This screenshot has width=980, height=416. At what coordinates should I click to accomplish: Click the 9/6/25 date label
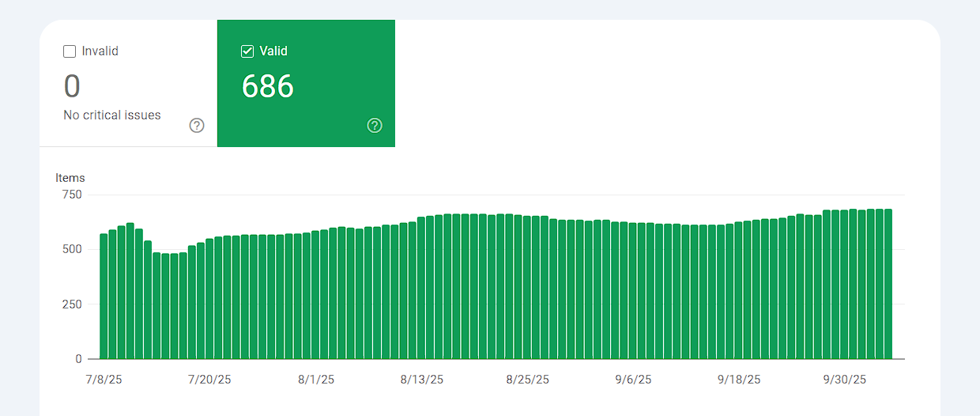coord(633,380)
